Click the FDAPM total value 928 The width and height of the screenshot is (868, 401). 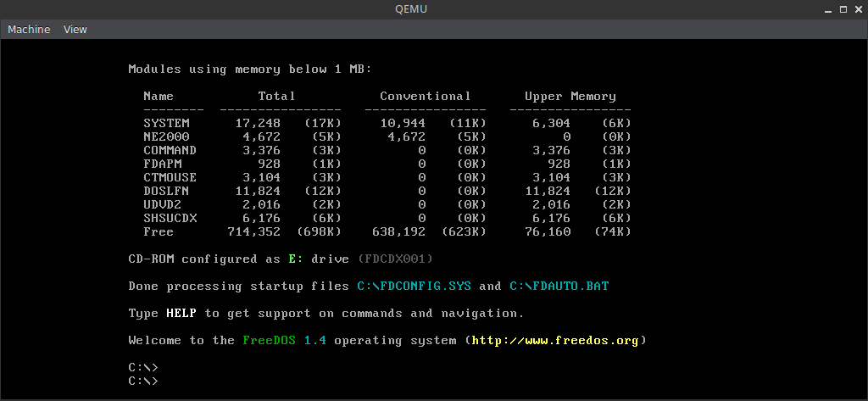[x=270, y=164]
